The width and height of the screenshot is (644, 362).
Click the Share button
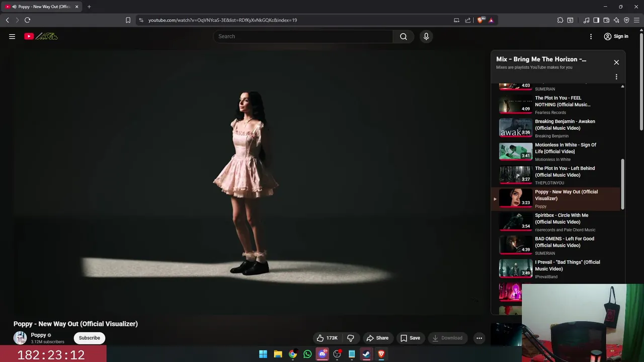377,338
